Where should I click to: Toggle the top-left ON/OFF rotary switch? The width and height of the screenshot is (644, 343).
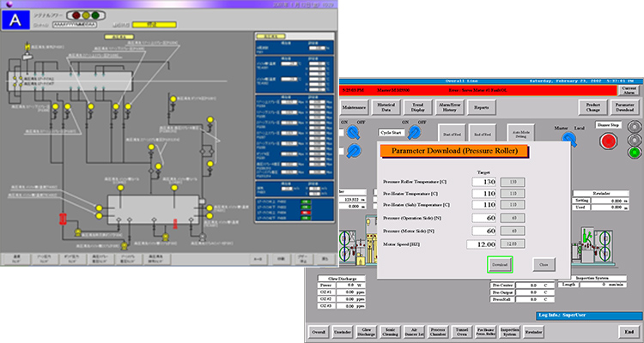click(x=353, y=132)
